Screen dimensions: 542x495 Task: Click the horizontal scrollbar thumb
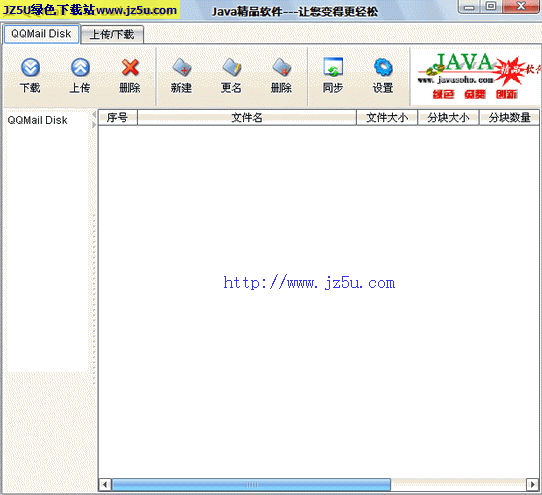(x=251, y=485)
